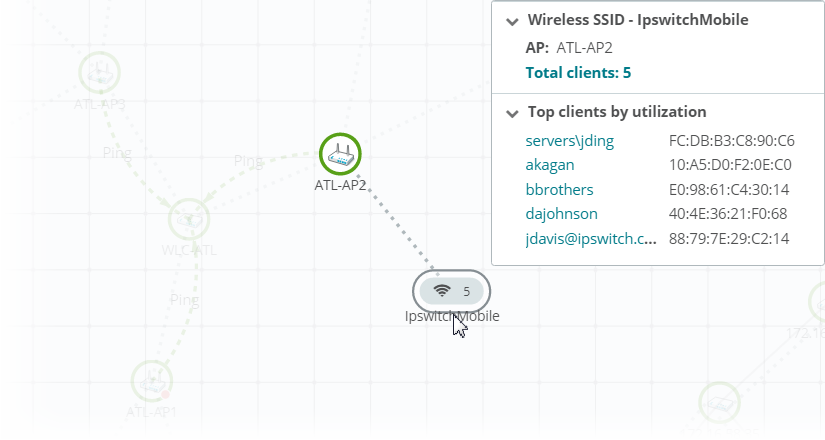This screenshot has height=440, width=825.
Task: Open the akagan client link
Action: 550,165
